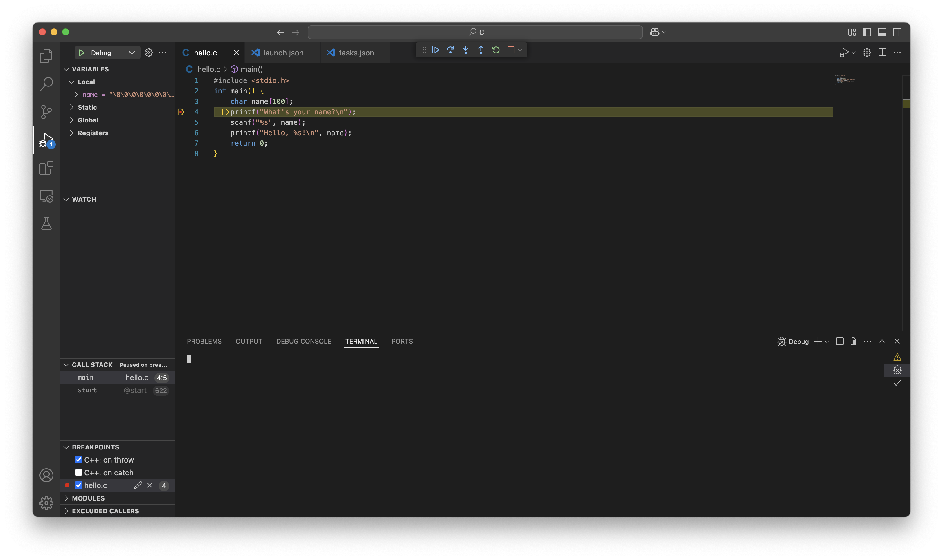Open the Source Control view
This screenshot has width=943, height=560.
(46, 112)
